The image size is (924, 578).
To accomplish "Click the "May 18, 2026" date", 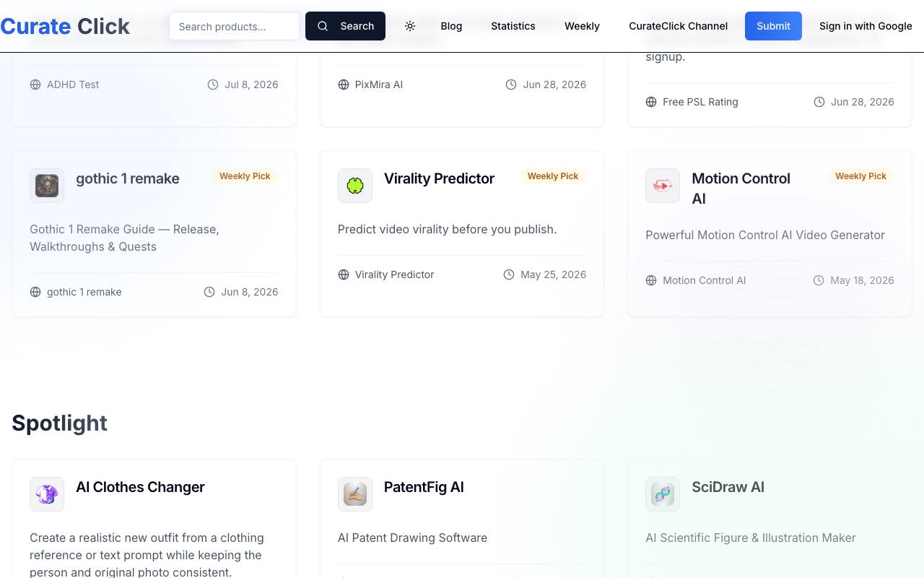I will coord(862,280).
